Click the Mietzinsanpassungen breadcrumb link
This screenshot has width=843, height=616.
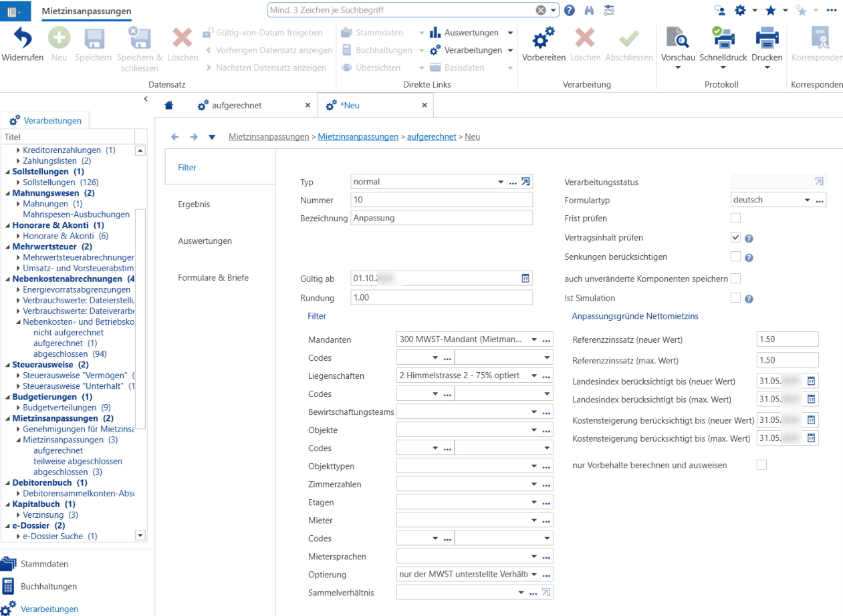[358, 136]
